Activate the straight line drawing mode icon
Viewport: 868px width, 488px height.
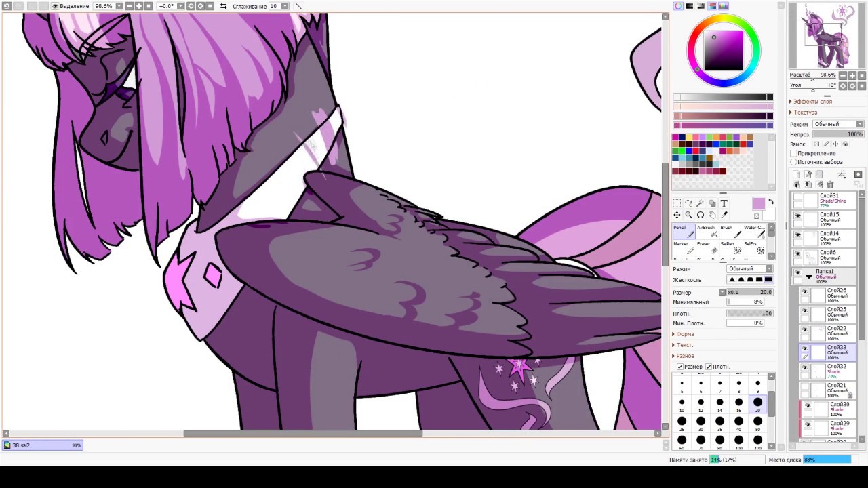299,6
